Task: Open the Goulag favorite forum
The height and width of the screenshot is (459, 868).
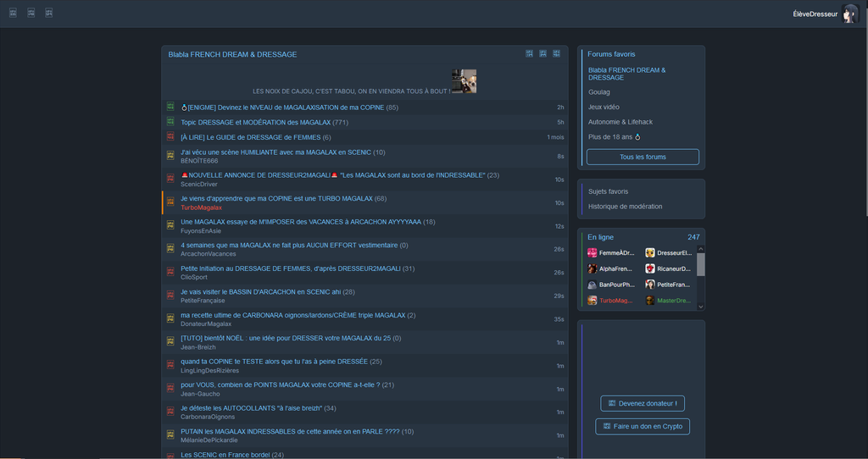Action: click(x=599, y=92)
